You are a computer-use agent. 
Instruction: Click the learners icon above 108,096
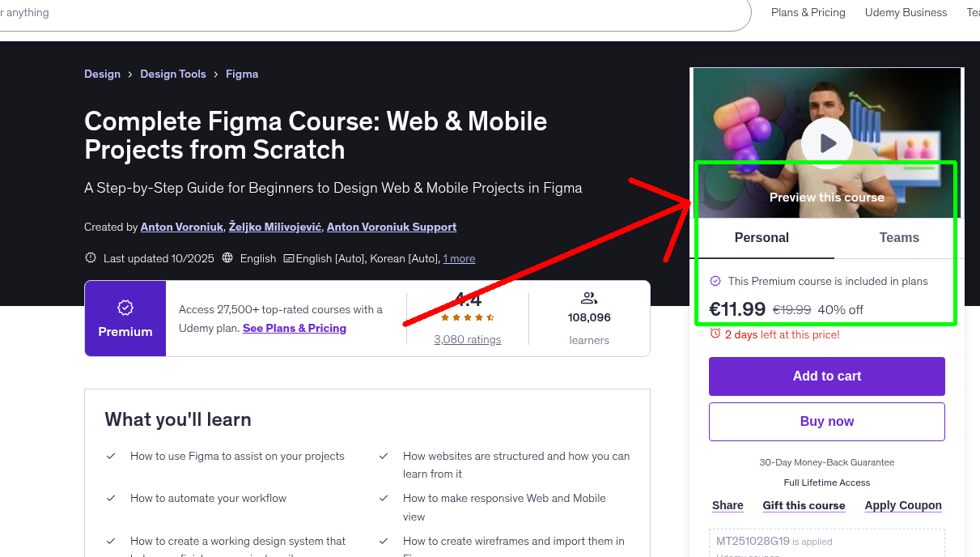[589, 297]
